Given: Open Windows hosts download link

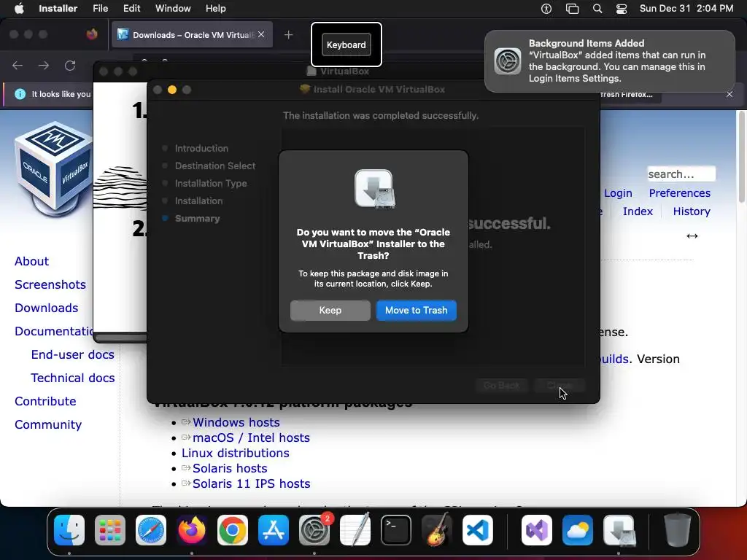Looking at the screenshot, I should tap(236, 422).
